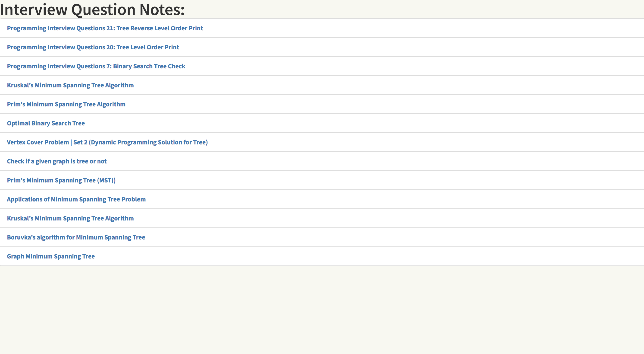Open the Vertex Cover Problem Set 2 link

click(107, 142)
